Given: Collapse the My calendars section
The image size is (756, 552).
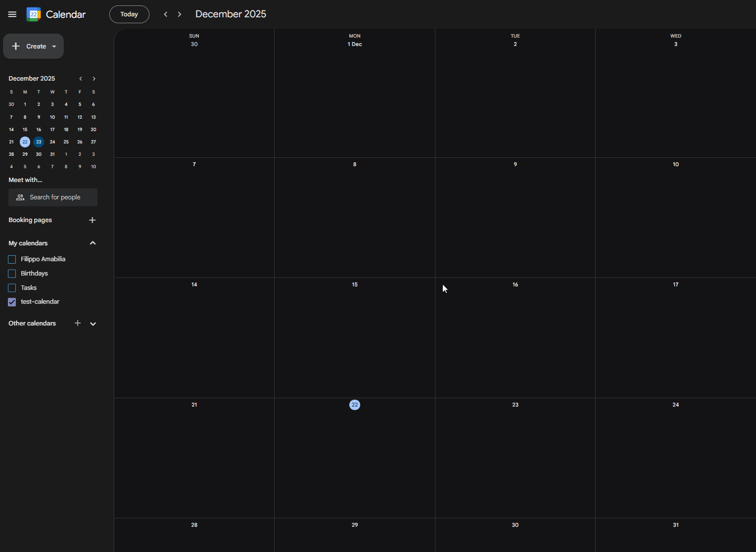Looking at the screenshot, I should (93, 243).
